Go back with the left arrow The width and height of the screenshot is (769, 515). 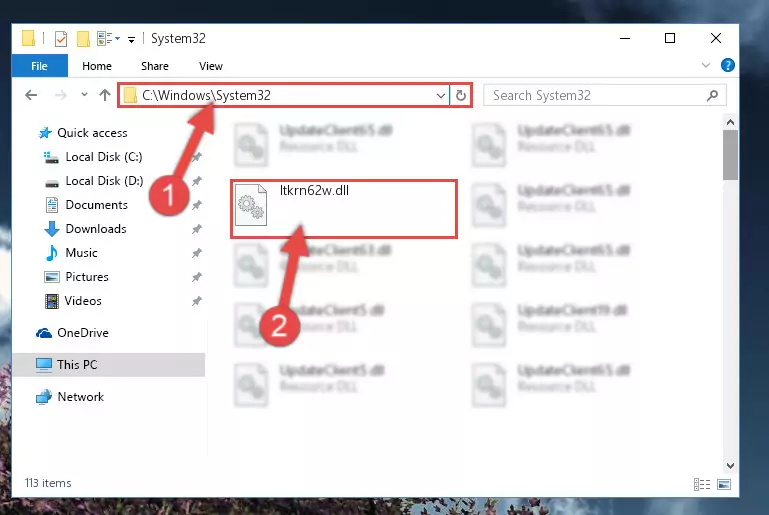pyautogui.click(x=31, y=95)
